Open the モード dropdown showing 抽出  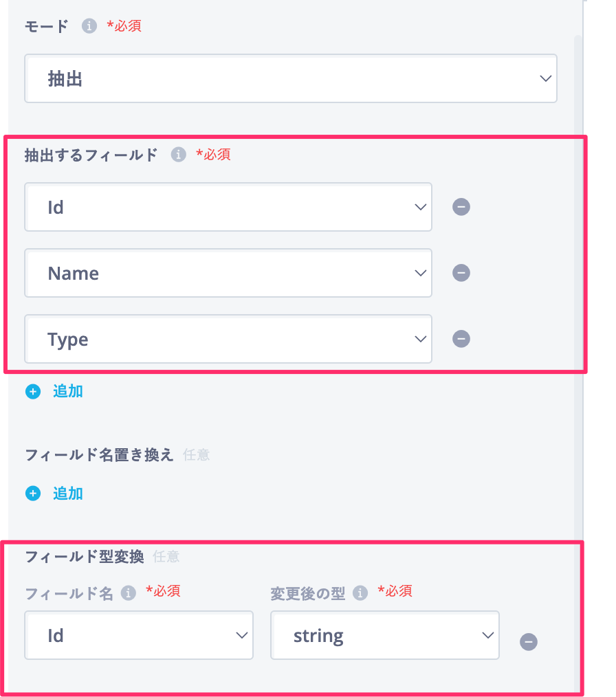291,78
